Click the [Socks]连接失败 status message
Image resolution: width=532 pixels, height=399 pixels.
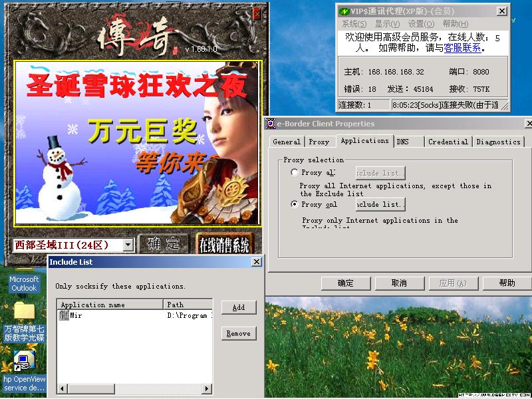[x=446, y=105]
